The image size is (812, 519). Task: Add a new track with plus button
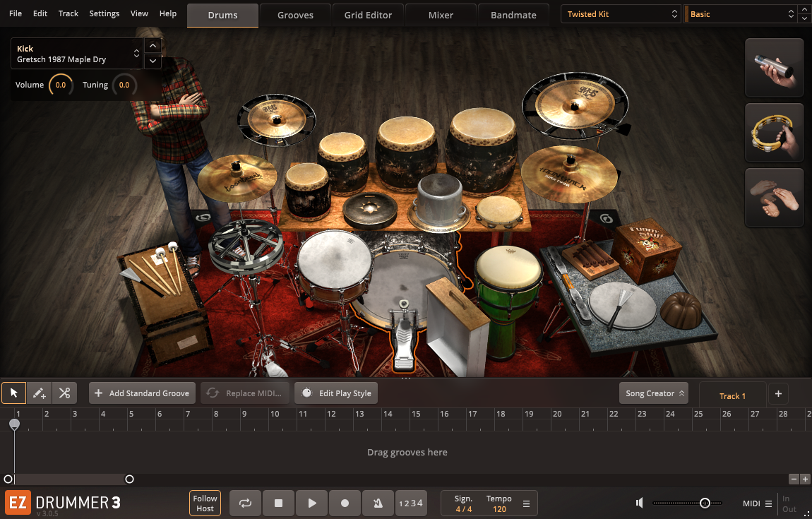coord(778,393)
